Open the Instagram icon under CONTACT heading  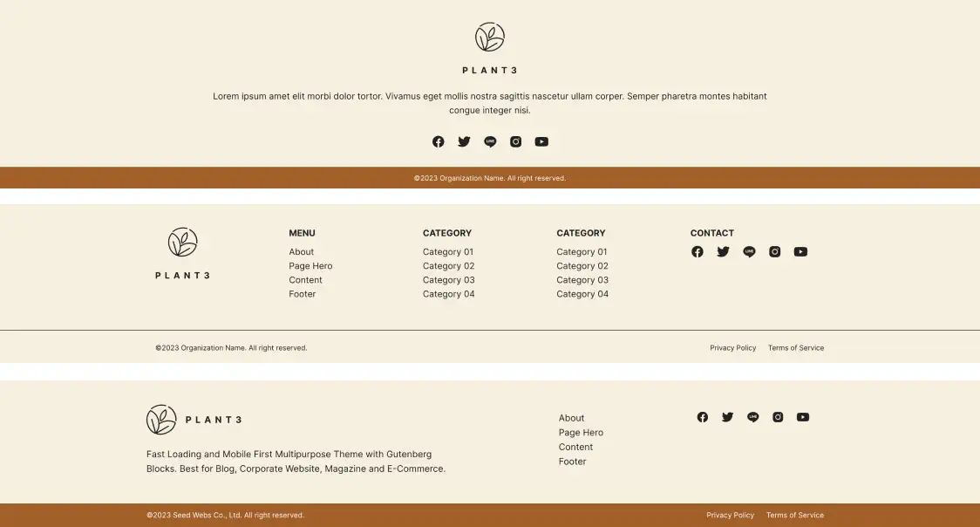click(x=774, y=251)
